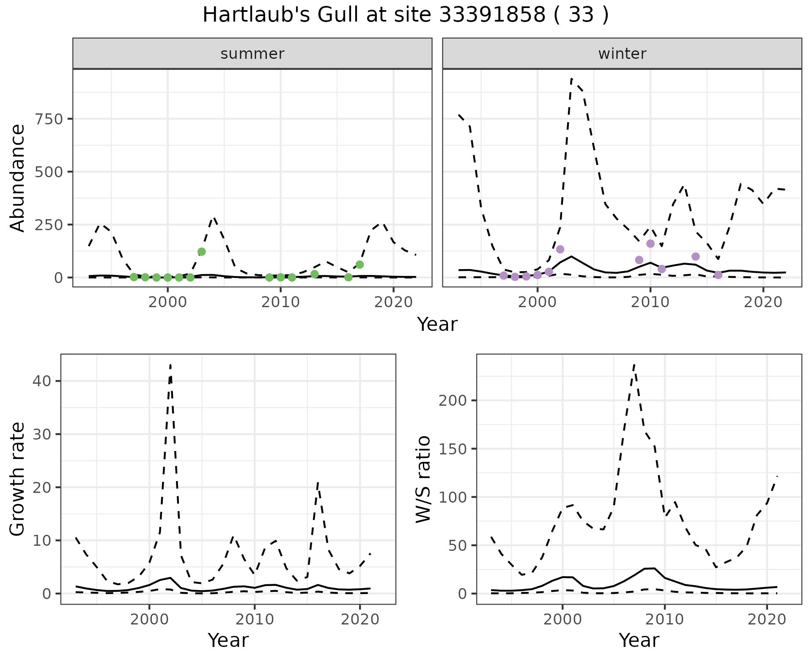The width and height of the screenshot is (812, 660).
Task: Click the purple winter point near 2016
Action: (x=718, y=275)
